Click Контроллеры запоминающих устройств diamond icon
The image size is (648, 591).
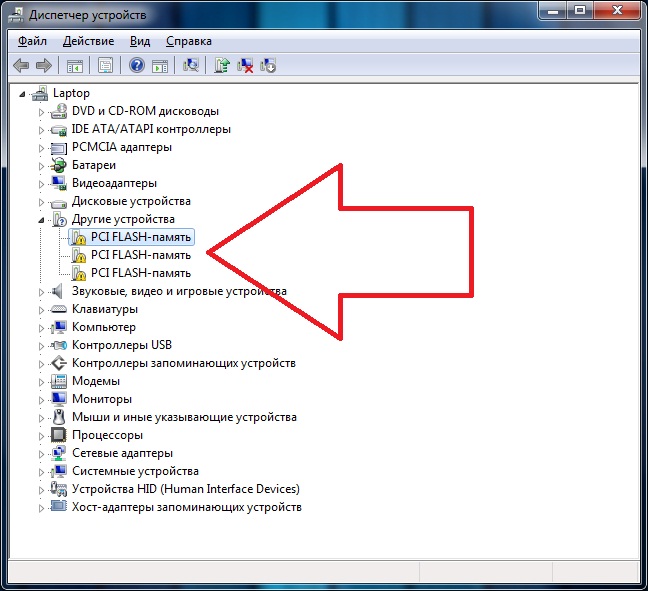coord(59,363)
